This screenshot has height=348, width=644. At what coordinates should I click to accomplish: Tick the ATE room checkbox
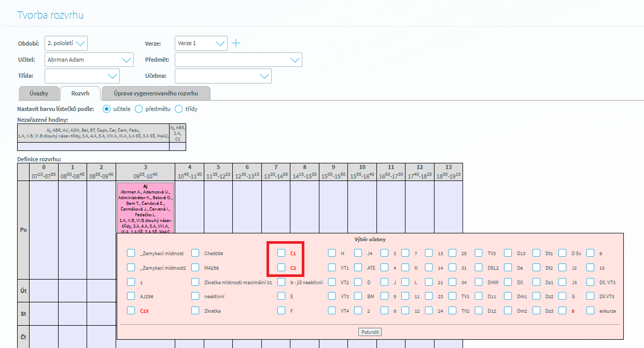(358, 268)
